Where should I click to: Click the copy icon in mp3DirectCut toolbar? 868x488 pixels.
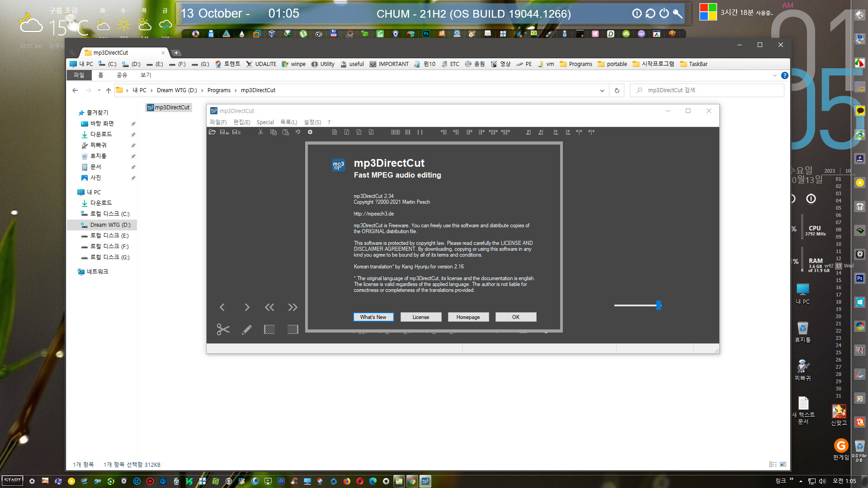tap(273, 132)
